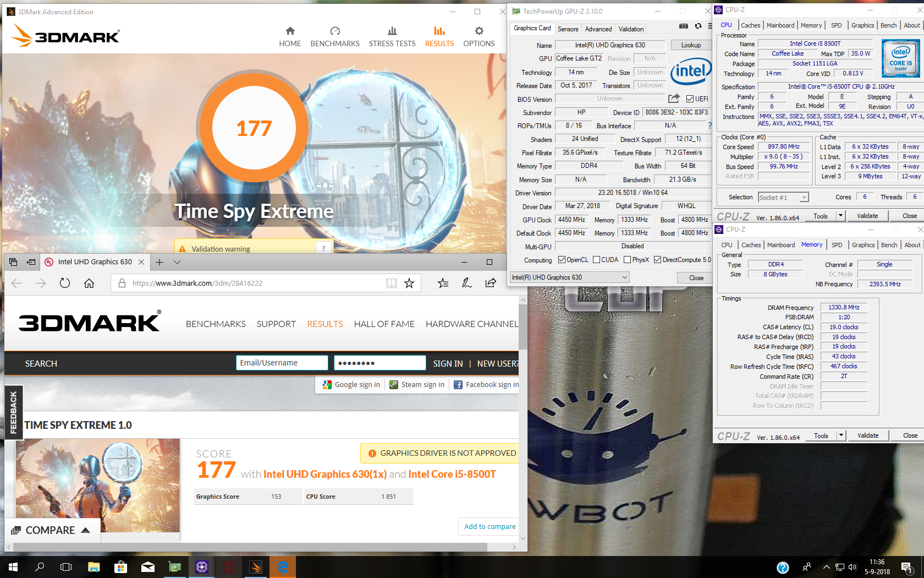Viewport: 924px width, 578px height.
Task: Add page to favorites star
Action: pos(409,283)
